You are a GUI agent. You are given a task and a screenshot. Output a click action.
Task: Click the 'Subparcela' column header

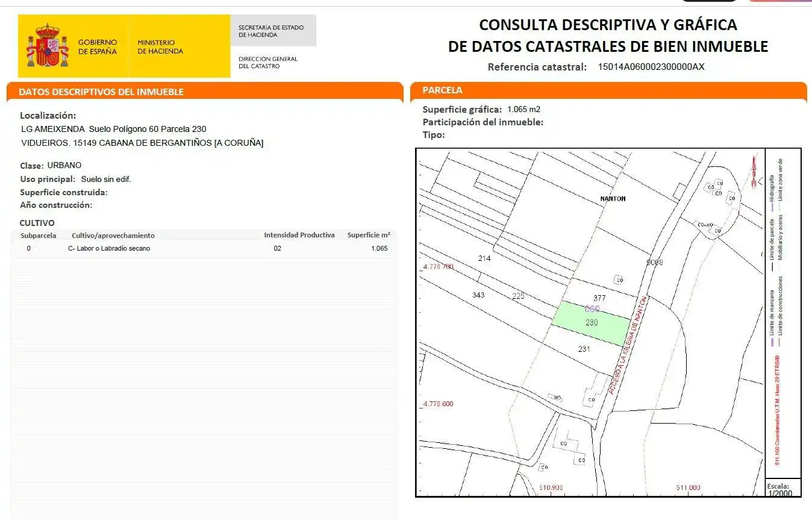pos(39,236)
